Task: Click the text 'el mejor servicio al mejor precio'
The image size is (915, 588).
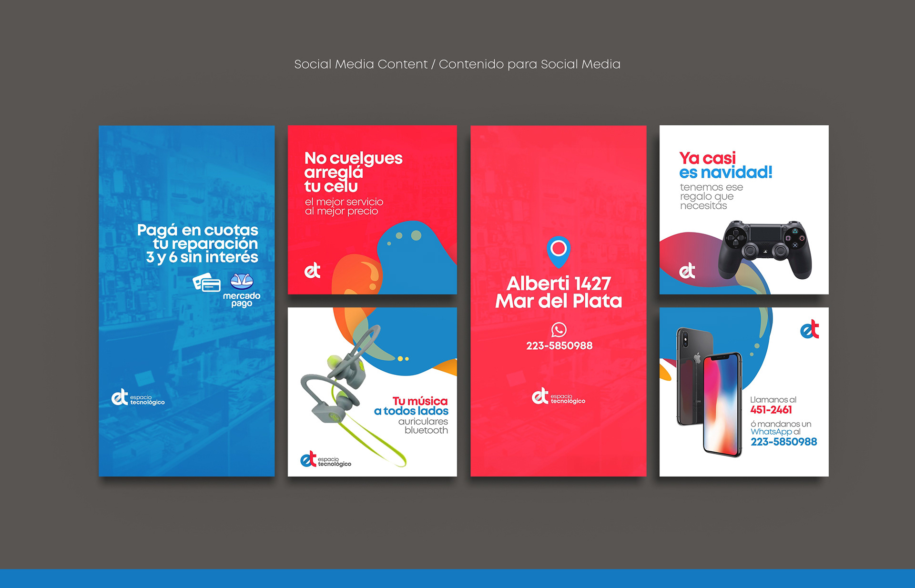Action: coord(344,206)
